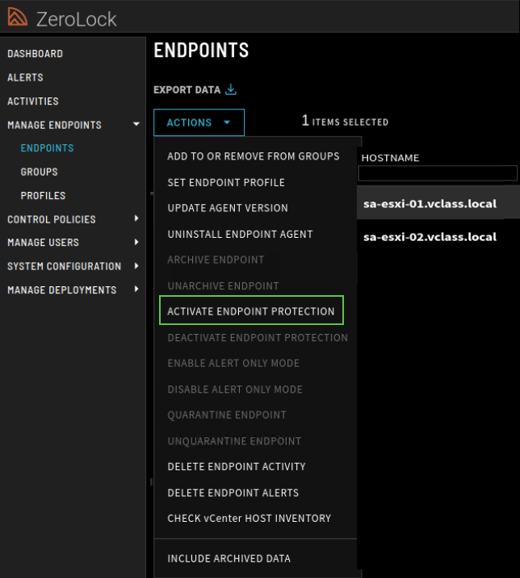
Task: Open Groups under Manage Endpoints
Action: [x=39, y=172]
